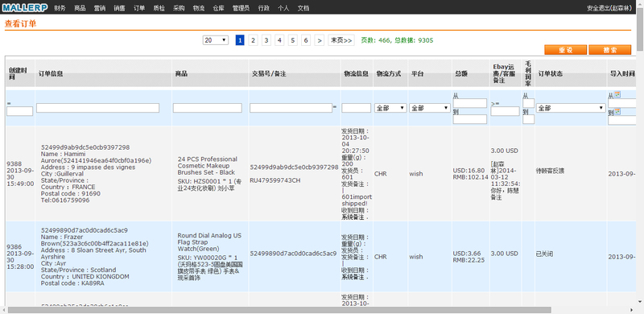Click the orange 搜索 search button
The height and width of the screenshot is (314, 644).
point(610,50)
